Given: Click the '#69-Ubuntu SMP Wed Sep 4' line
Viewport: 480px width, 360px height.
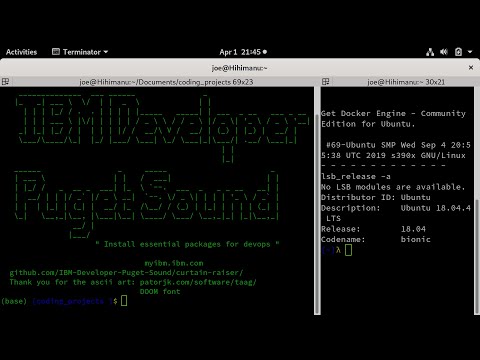Looking at the screenshot, I should 398,145.
